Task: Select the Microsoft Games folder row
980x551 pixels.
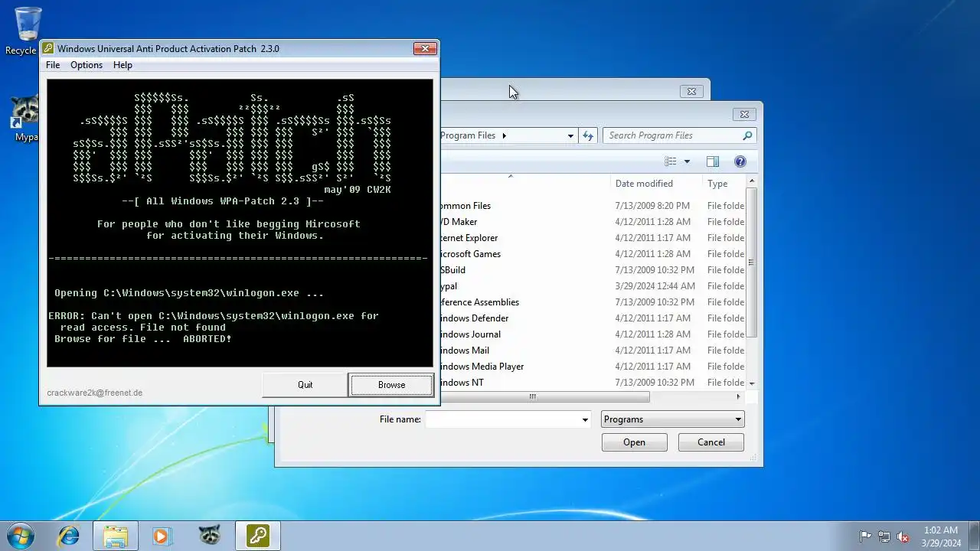Action: point(592,254)
